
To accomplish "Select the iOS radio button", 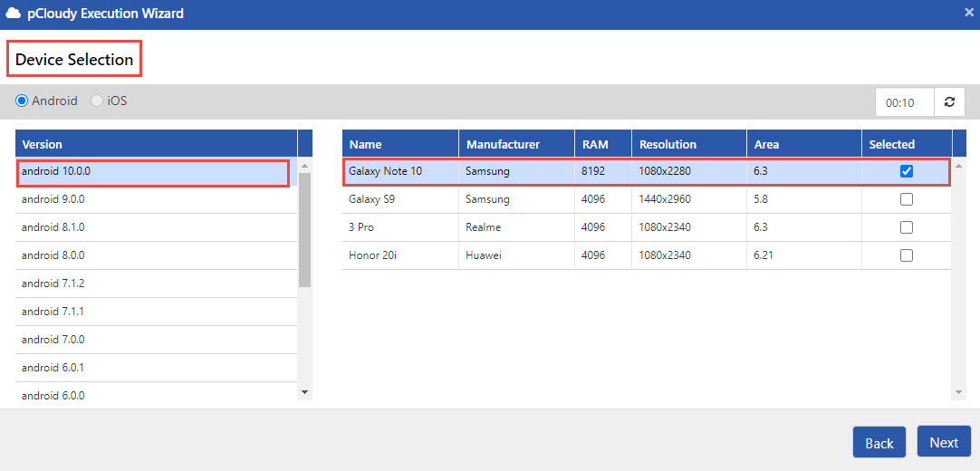I will click(97, 101).
